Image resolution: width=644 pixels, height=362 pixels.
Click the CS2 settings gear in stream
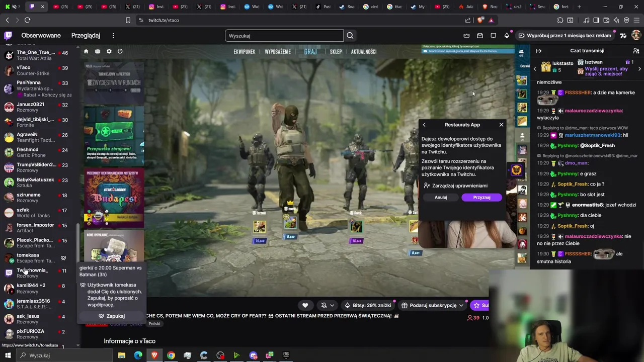pos(109,51)
